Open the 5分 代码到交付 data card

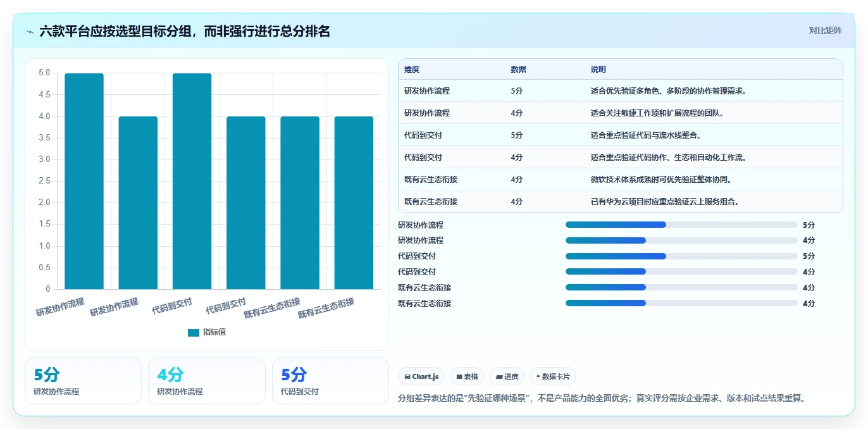coord(330,381)
